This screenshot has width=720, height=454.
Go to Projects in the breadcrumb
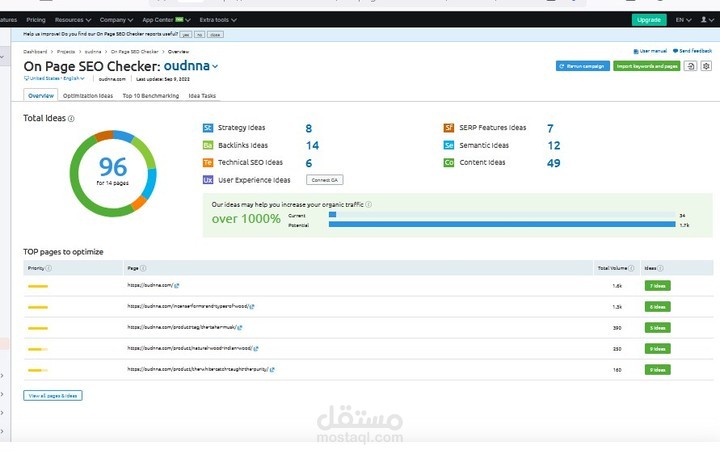click(x=66, y=51)
